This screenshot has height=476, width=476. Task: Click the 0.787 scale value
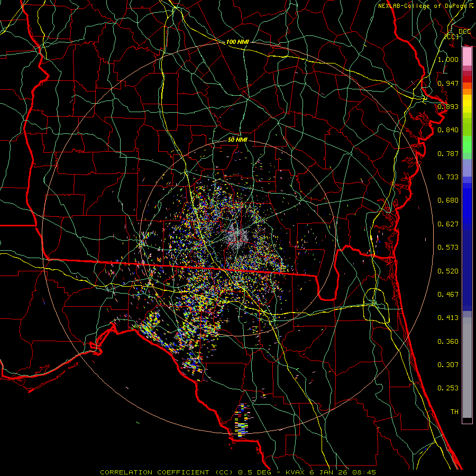click(448, 153)
